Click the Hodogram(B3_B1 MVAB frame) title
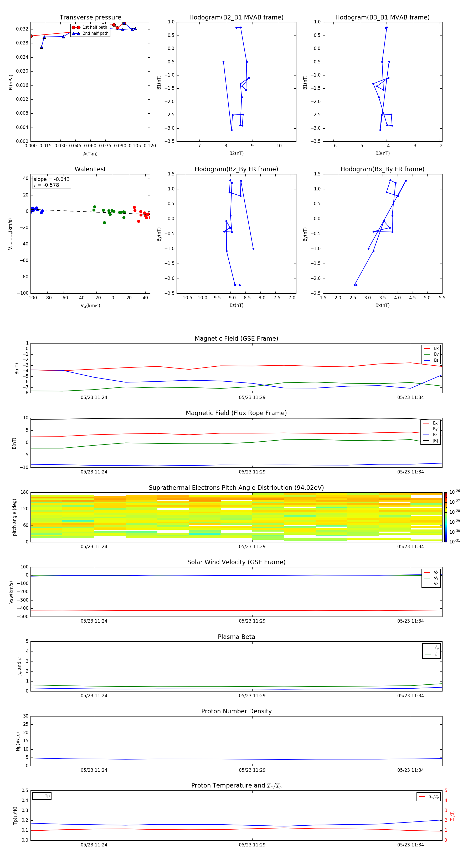 pos(382,18)
